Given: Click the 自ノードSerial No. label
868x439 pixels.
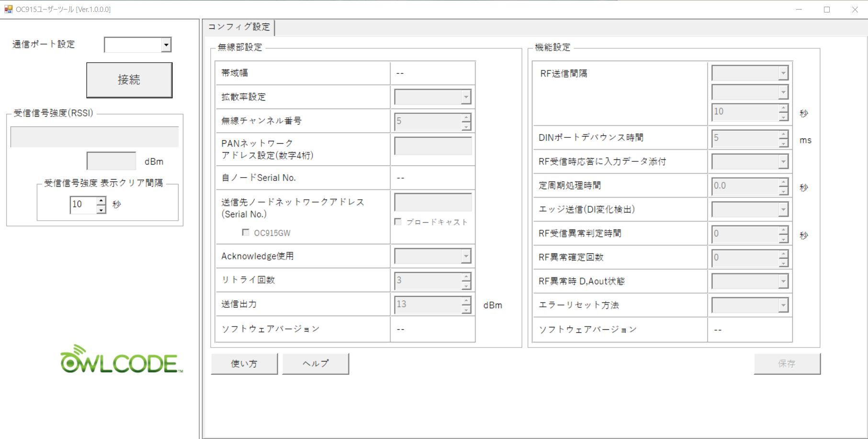Looking at the screenshot, I should pos(259,178).
